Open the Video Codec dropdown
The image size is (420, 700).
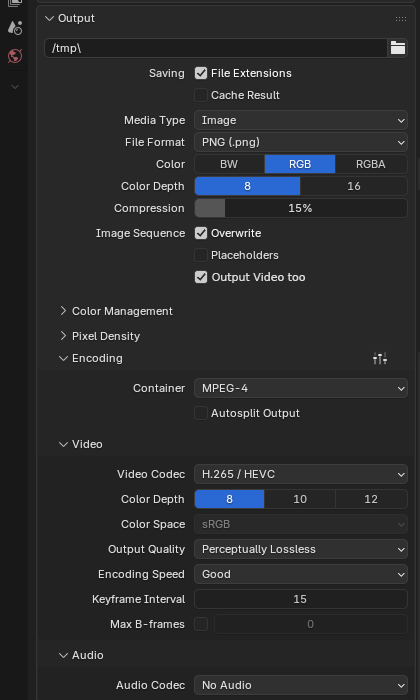(x=301, y=474)
